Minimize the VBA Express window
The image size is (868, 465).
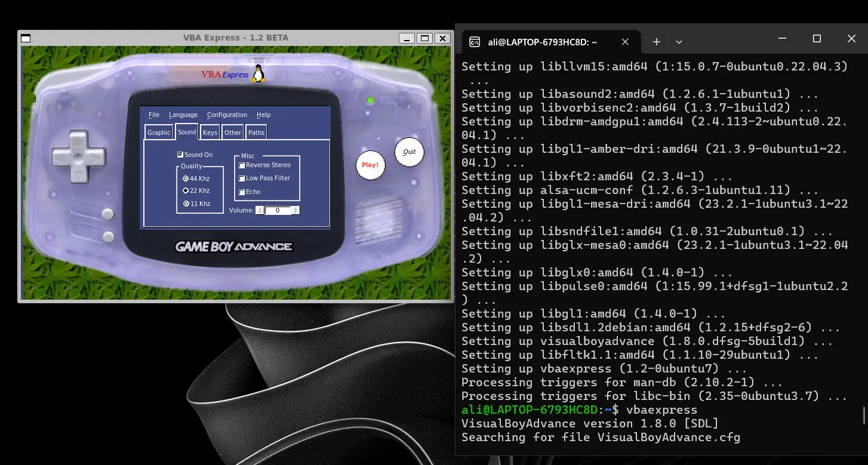click(x=407, y=38)
